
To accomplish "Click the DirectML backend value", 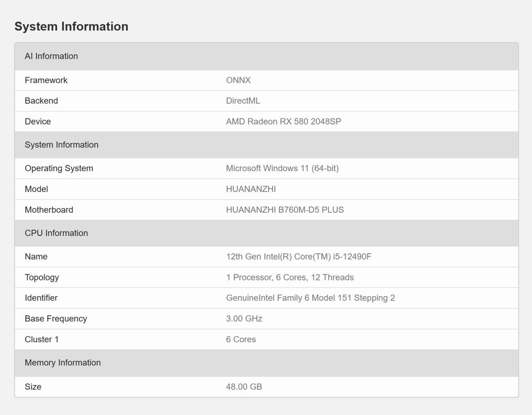I will coord(243,101).
